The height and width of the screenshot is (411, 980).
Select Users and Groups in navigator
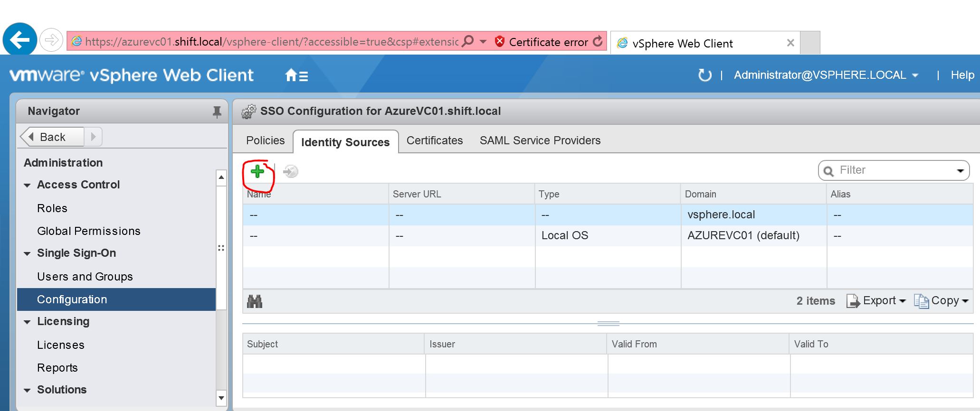[85, 277]
